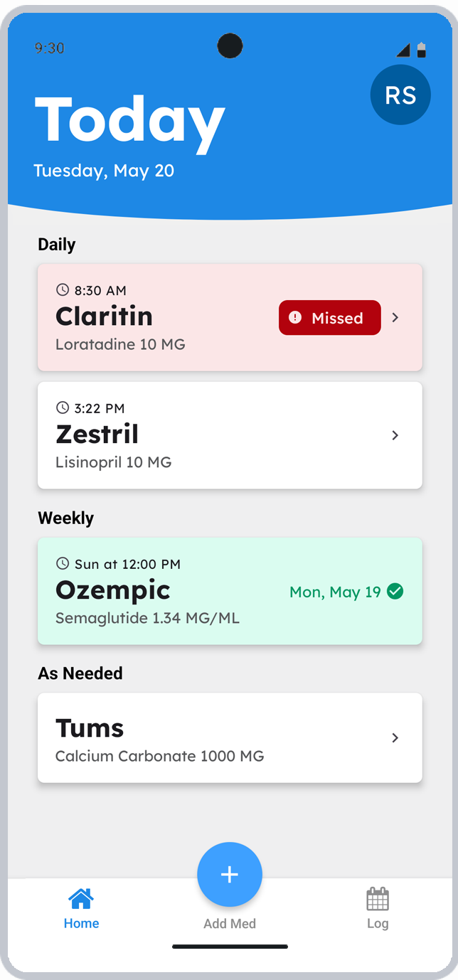Tap the Log calendar icon
The width and height of the screenshot is (458, 980).
click(x=378, y=898)
